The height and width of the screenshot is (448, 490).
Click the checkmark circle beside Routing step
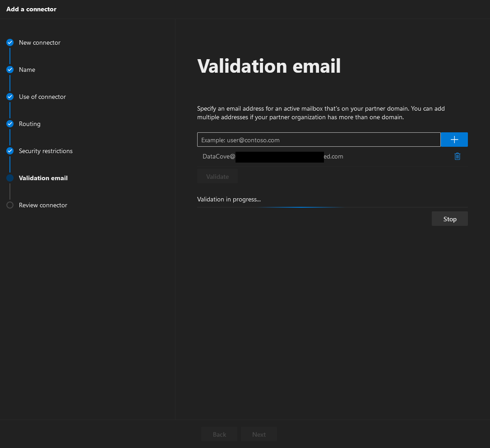click(x=10, y=124)
